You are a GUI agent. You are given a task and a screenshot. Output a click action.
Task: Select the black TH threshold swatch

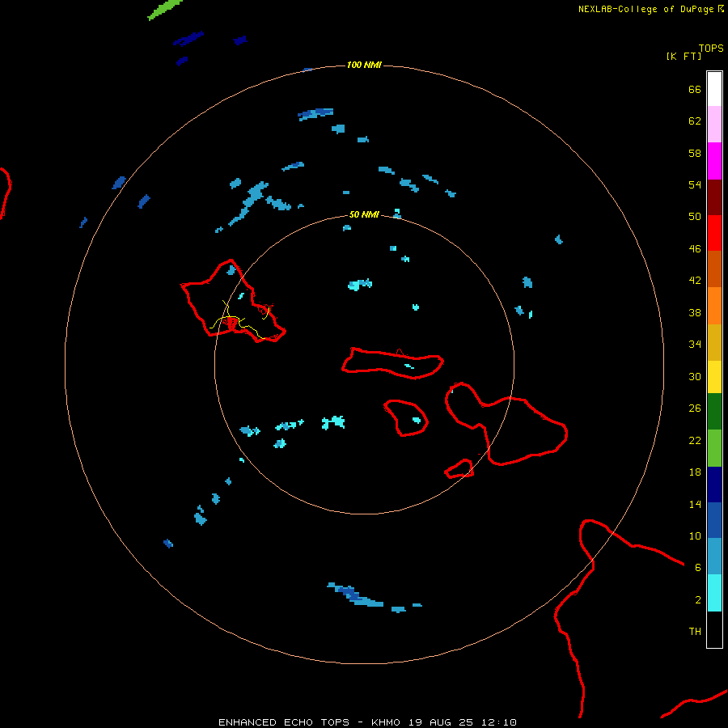pos(714,629)
